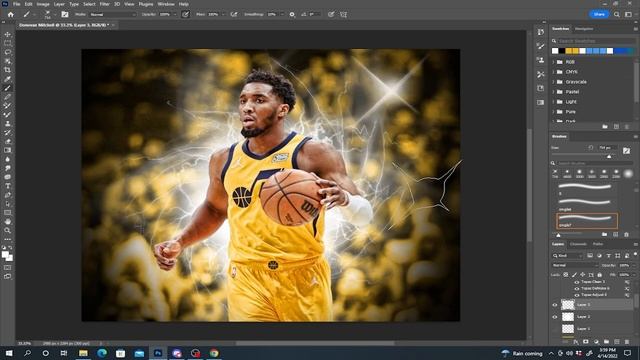The image size is (640, 360).
Task: Open the Edit Toolbar ellipsis button
Action: click(x=7, y=240)
